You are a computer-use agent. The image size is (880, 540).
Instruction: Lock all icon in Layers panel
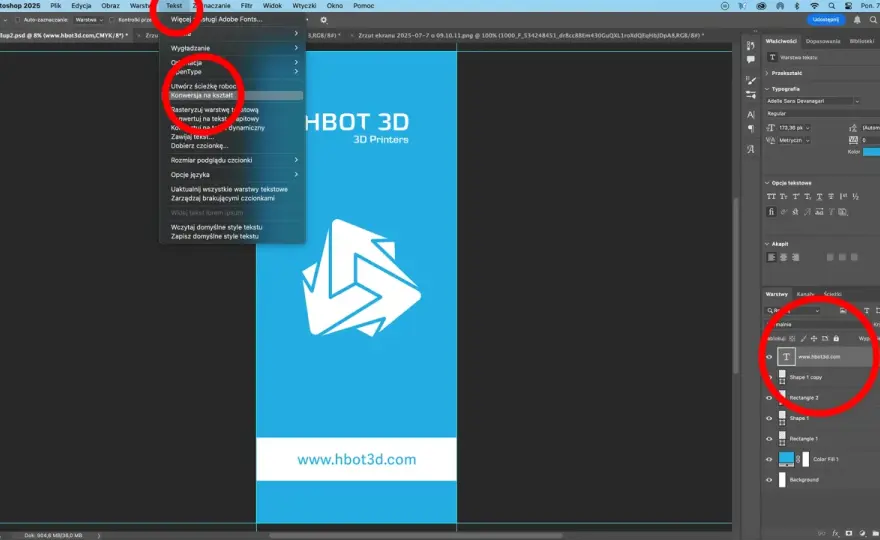836,338
